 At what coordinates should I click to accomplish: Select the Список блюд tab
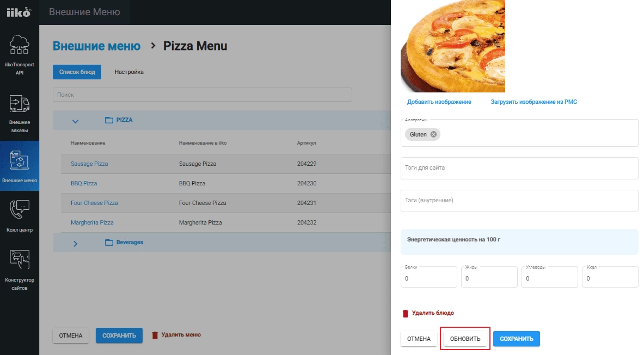[77, 72]
